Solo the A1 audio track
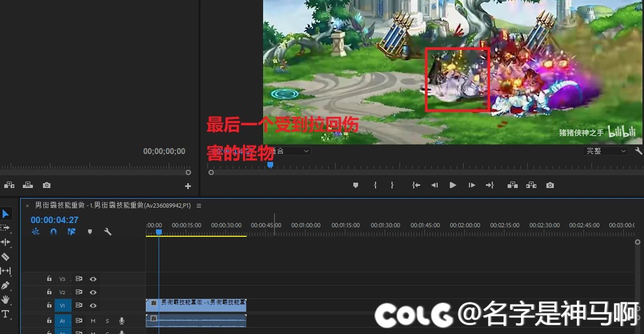This screenshot has width=644, height=334. (x=107, y=321)
